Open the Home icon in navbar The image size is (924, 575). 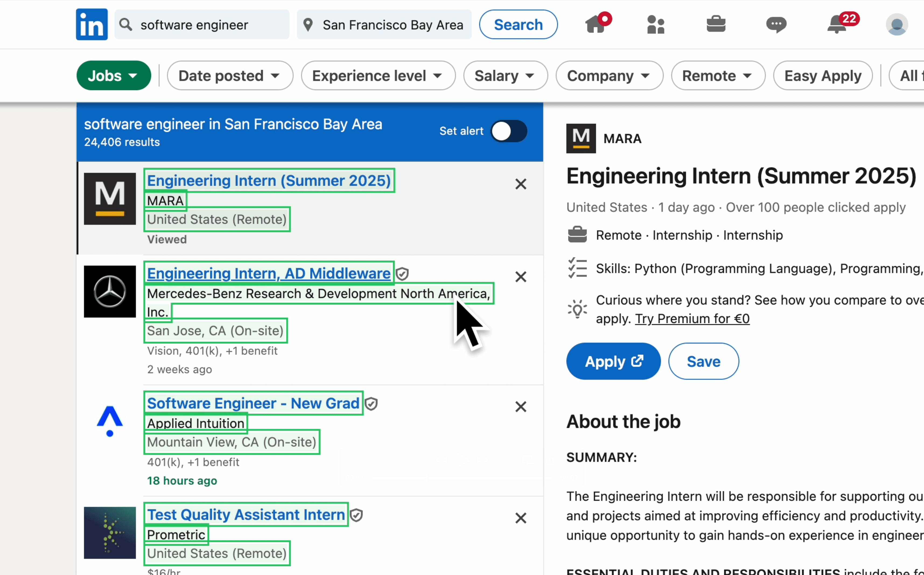596,24
